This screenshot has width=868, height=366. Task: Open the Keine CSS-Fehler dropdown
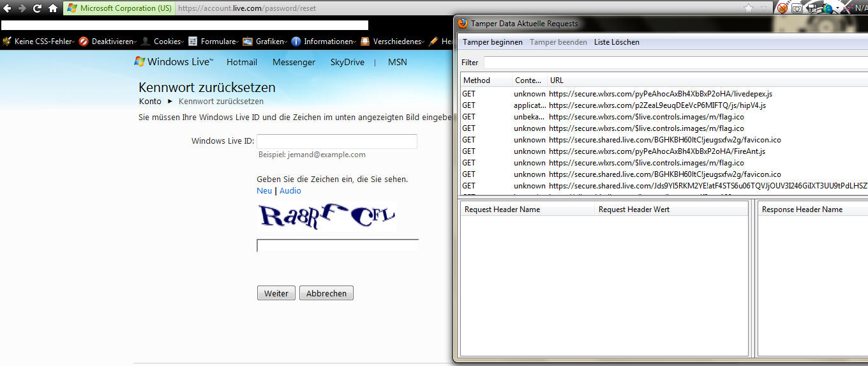tap(38, 42)
